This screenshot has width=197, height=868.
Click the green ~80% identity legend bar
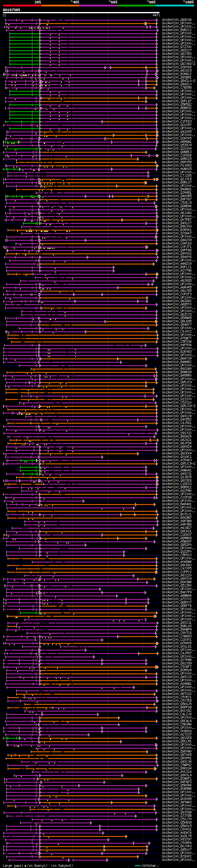137,6
